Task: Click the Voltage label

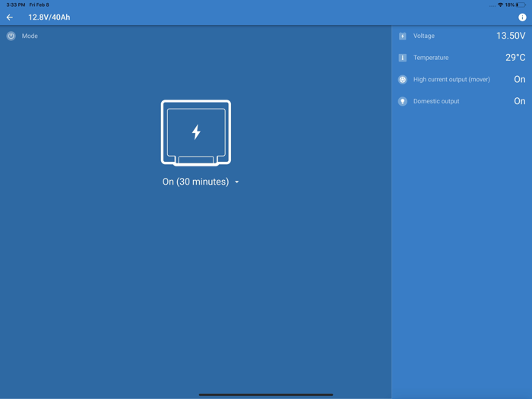Action: [x=424, y=36]
